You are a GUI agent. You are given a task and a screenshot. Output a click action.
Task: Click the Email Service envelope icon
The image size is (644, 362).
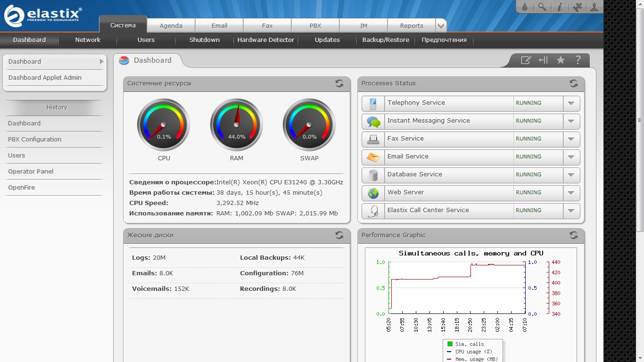click(x=373, y=157)
